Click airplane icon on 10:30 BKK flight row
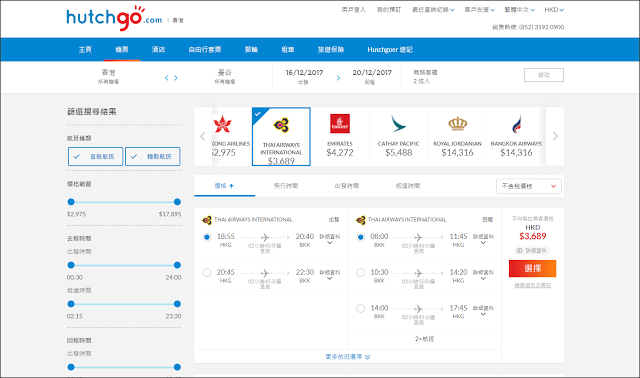 coord(418,273)
